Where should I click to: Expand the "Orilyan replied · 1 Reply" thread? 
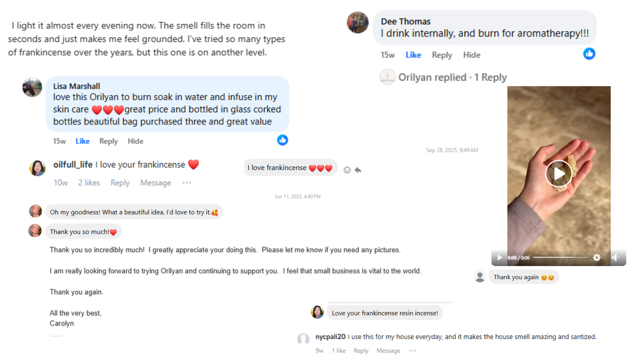pos(452,77)
